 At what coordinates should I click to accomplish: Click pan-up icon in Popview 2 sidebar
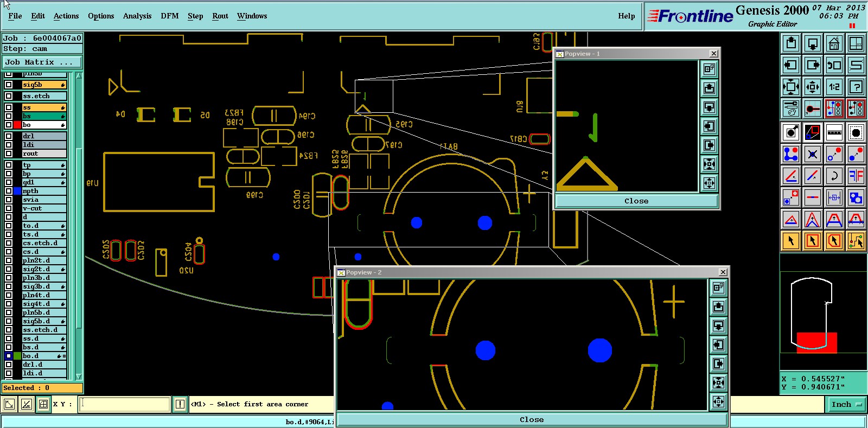[718, 307]
